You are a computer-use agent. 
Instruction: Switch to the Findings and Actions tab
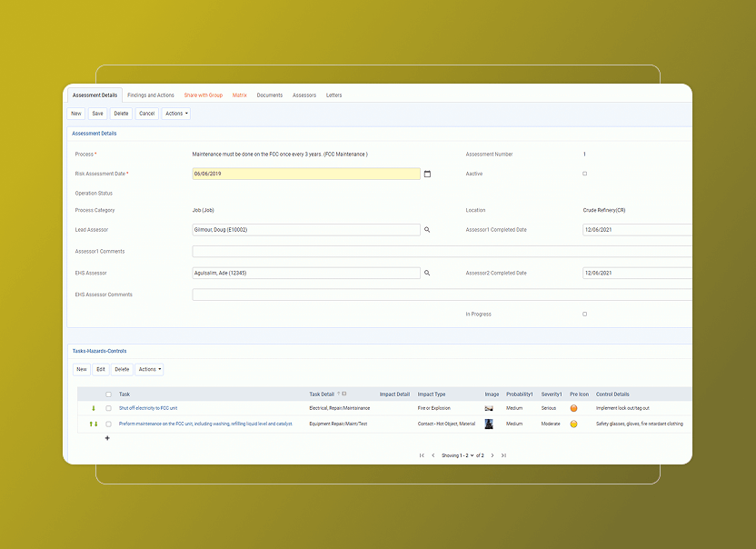coord(150,95)
